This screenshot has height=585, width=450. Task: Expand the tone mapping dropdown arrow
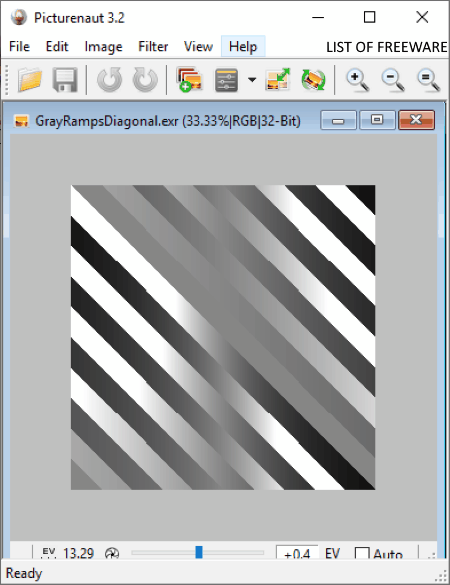coord(252,79)
